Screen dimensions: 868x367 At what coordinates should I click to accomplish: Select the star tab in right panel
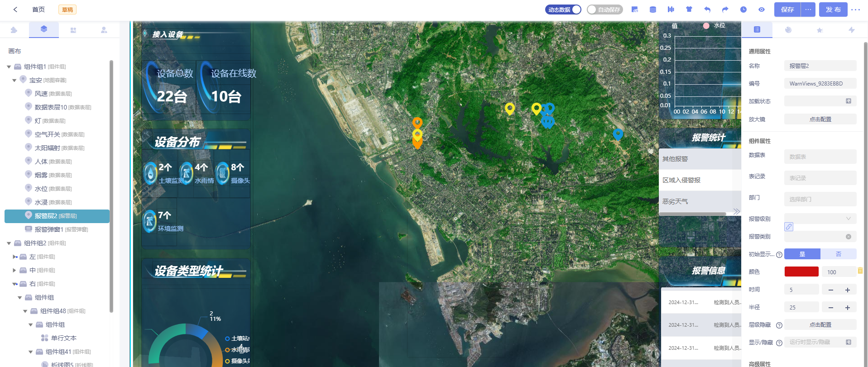click(820, 30)
